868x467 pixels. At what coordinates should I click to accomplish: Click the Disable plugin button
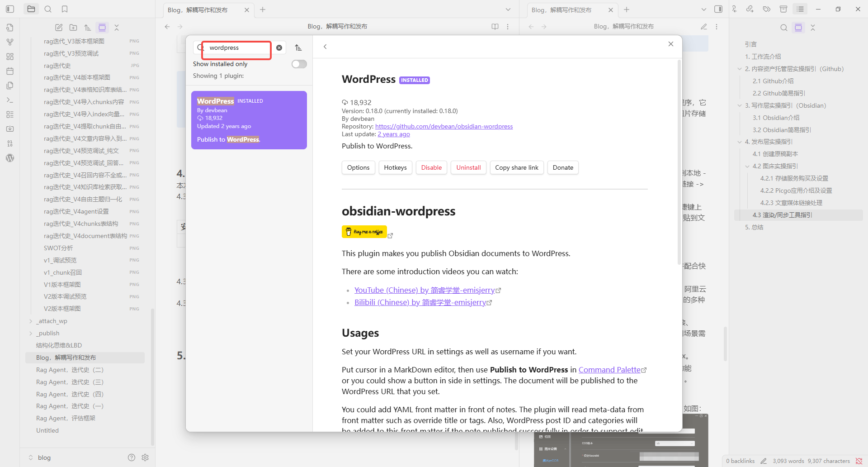click(431, 167)
